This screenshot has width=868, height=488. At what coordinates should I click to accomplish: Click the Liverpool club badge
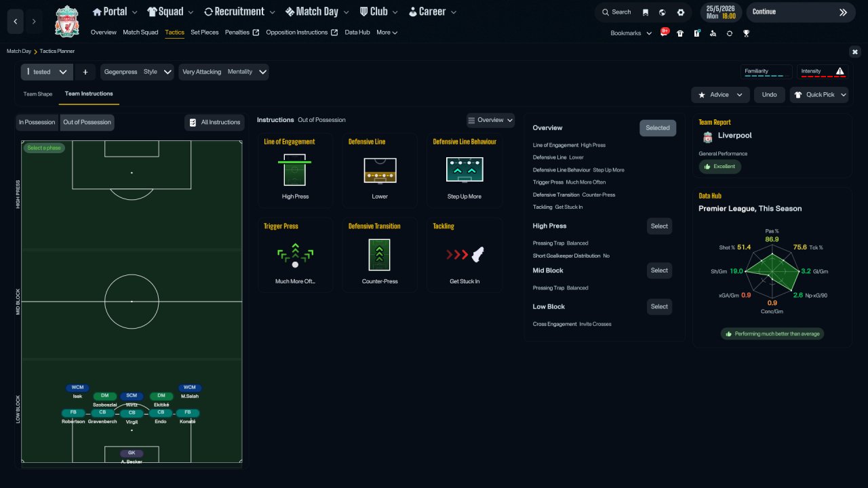point(66,21)
